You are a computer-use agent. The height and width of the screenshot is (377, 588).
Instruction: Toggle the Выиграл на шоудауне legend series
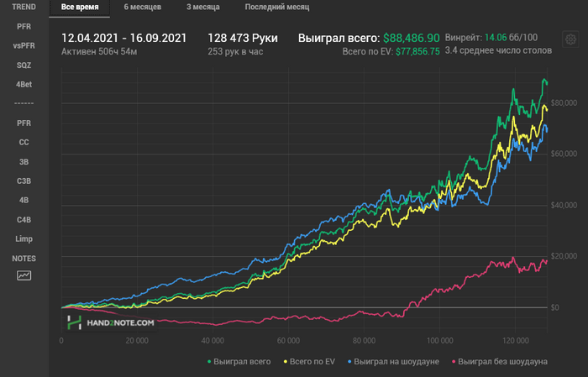pos(393,362)
